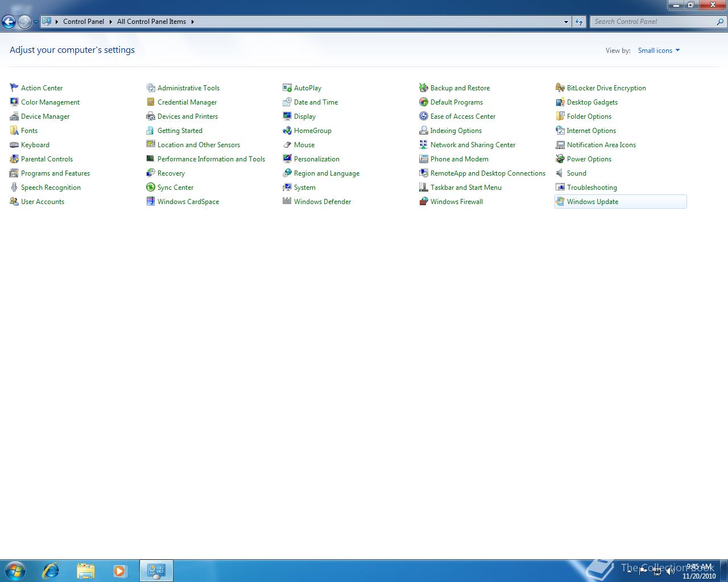Open Folder Options
728x582 pixels.
[x=589, y=117]
